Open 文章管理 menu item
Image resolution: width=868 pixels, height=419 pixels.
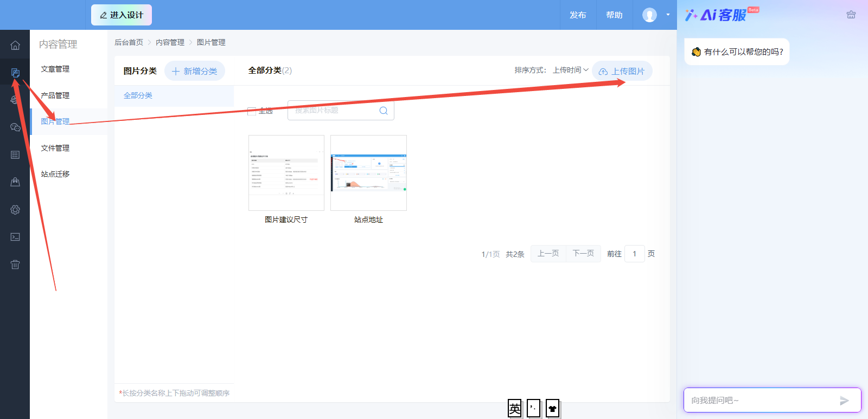coord(55,69)
